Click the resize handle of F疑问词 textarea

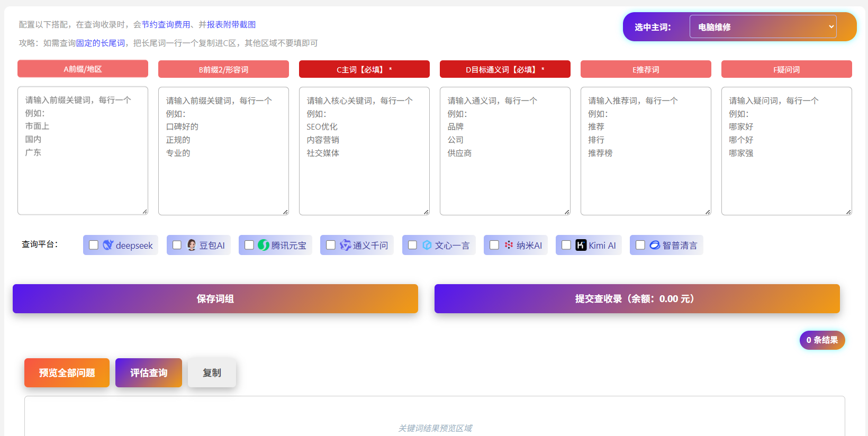pos(848,212)
